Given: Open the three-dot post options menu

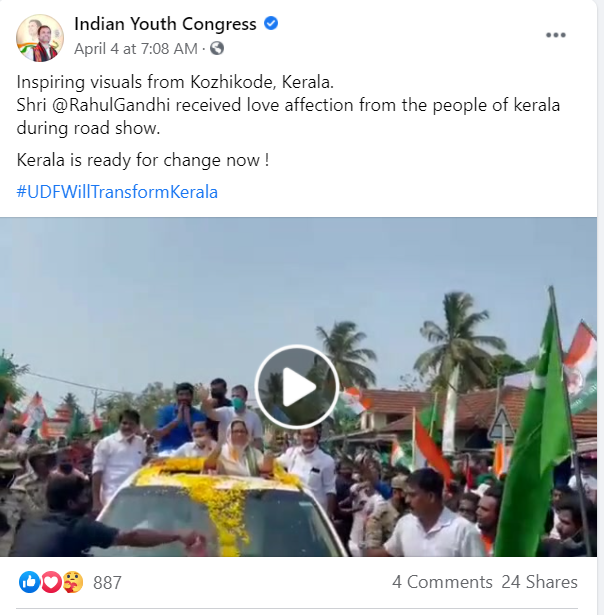Looking at the screenshot, I should click(556, 35).
